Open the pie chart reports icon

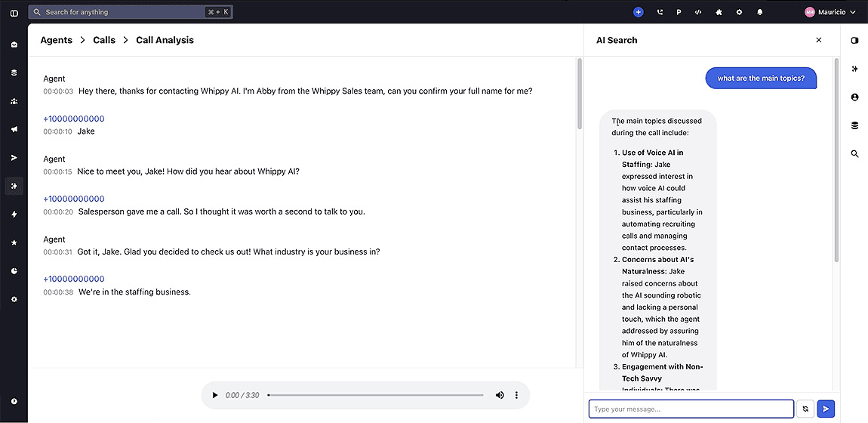14,270
